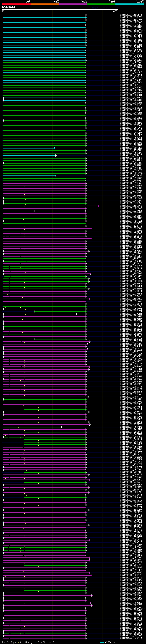146x644 pixels.
Task: Open hit UniRef100_A5ATM5
Action: coord(131,27)
